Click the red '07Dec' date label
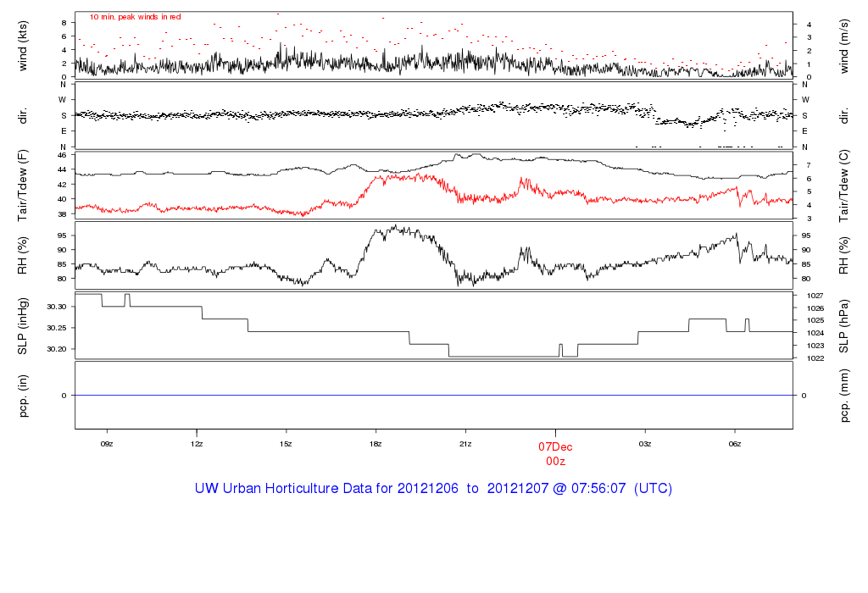This screenshot has width=868, height=593. (555, 447)
